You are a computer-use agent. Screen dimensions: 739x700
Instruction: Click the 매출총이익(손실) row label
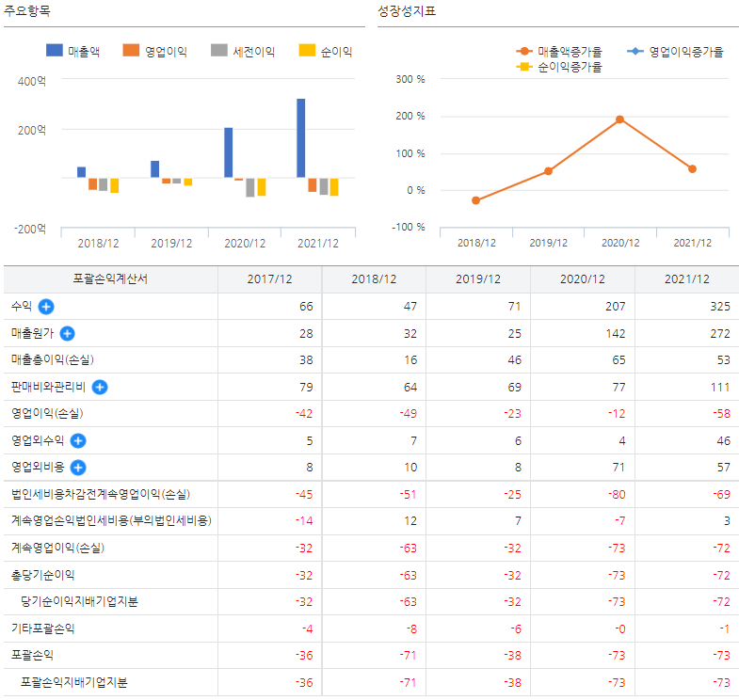coord(53,360)
